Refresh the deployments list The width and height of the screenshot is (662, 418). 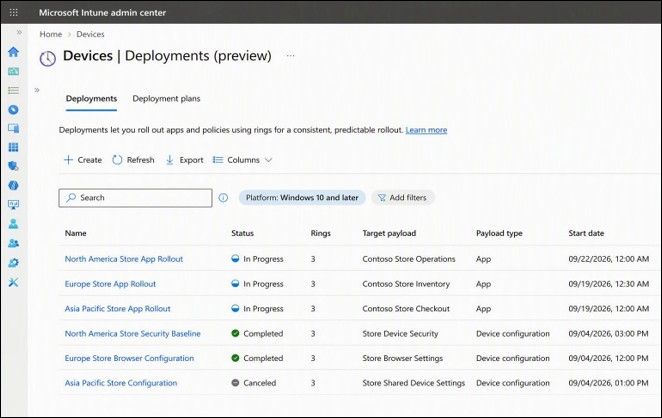tap(133, 160)
